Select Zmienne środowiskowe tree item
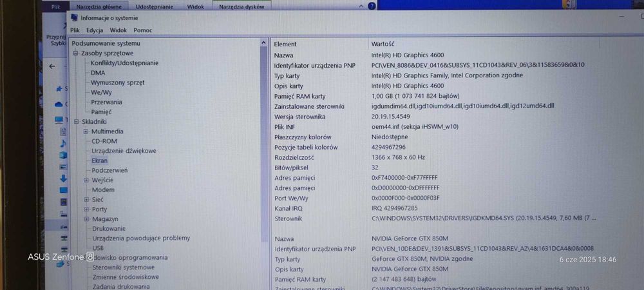This screenshot has width=644, height=290. [126, 277]
